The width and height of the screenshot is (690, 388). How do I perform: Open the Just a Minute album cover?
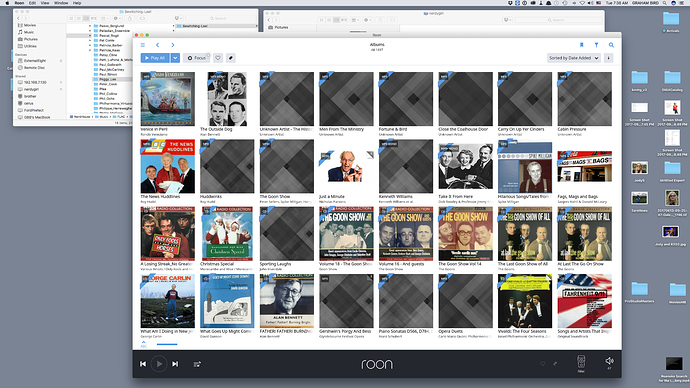346,166
